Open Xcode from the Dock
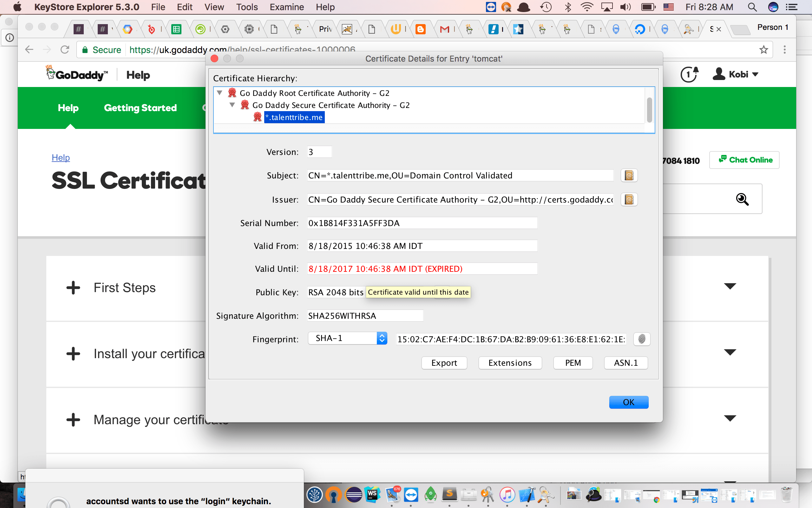Screen dimensions: 812x508 click(x=527, y=495)
